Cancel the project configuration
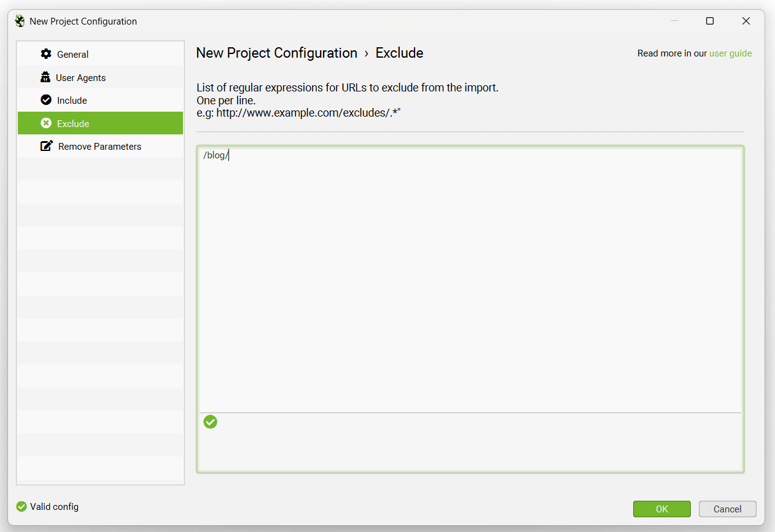The image size is (775, 532). pos(728,509)
